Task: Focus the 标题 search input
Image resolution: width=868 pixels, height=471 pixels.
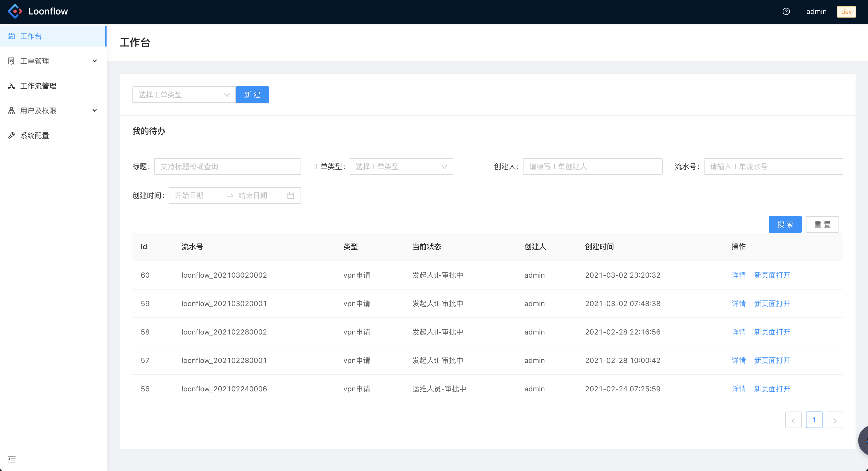Action: [227, 167]
